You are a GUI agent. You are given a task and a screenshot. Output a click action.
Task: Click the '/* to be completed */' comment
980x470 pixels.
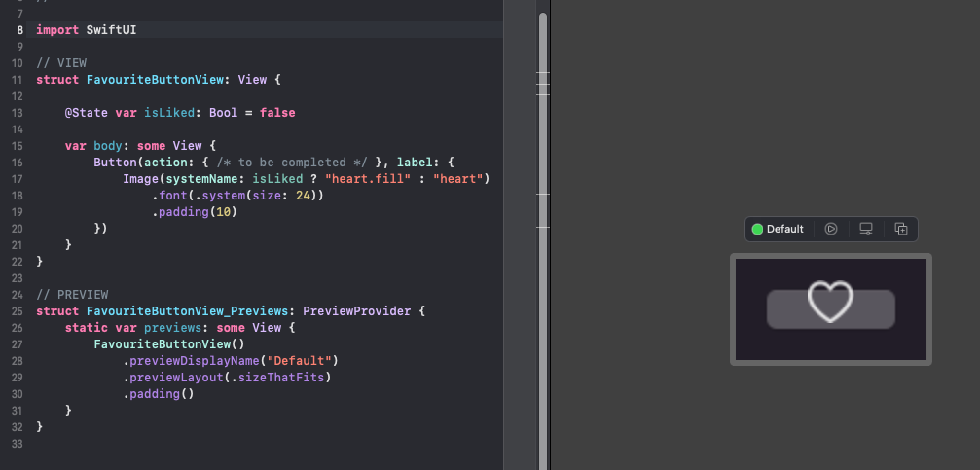tap(292, 163)
